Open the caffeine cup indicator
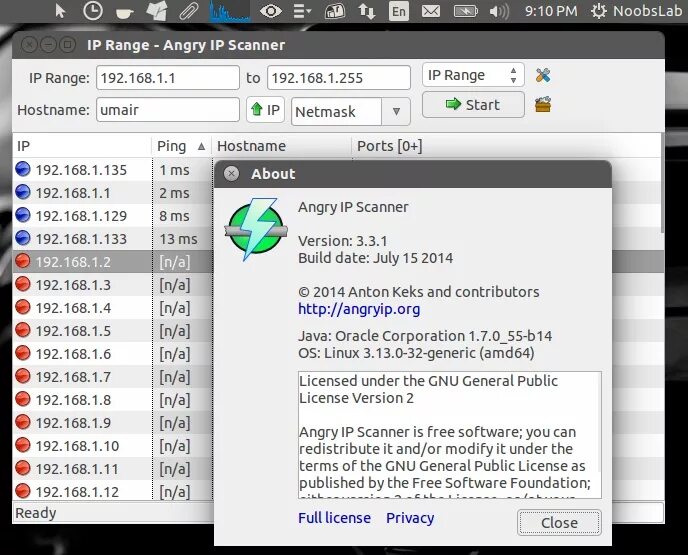The width and height of the screenshot is (688, 555). 124,12
